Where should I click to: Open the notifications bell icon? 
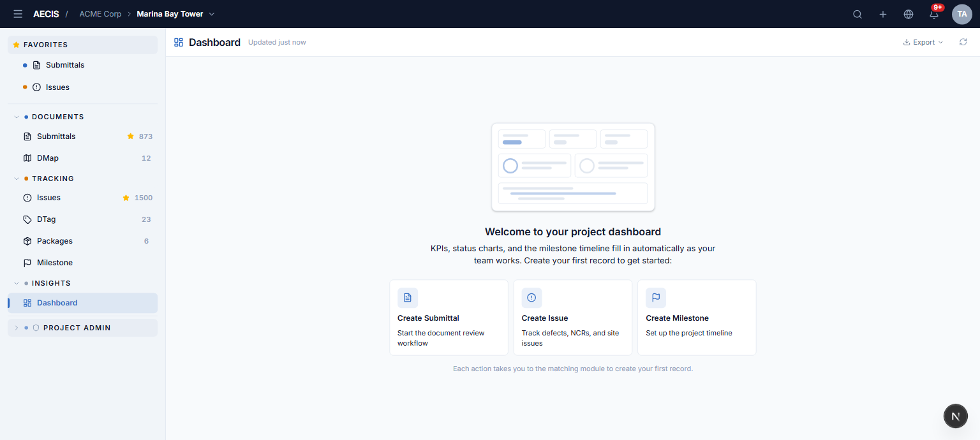tap(934, 14)
